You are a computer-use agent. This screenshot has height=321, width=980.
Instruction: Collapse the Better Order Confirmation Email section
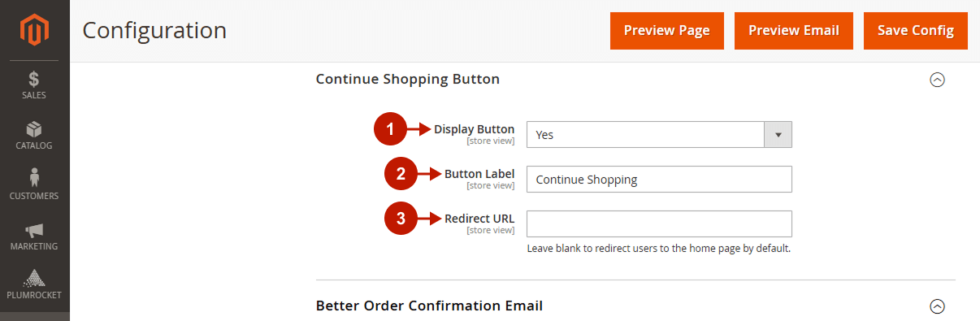click(937, 306)
